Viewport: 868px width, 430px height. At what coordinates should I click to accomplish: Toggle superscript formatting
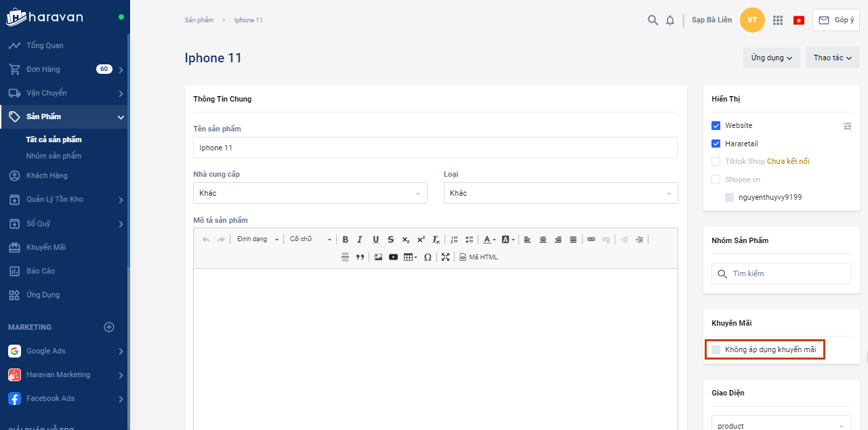click(421, 239)
